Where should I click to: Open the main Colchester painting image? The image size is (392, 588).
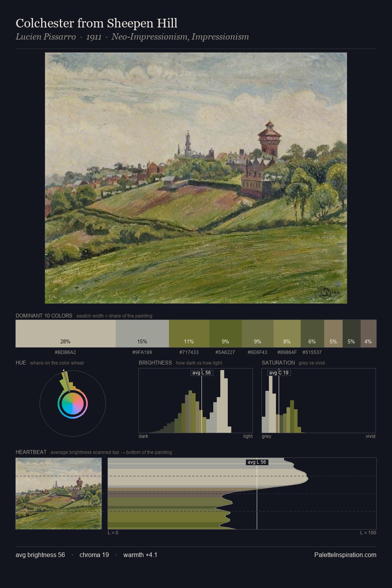click(196, 178)
